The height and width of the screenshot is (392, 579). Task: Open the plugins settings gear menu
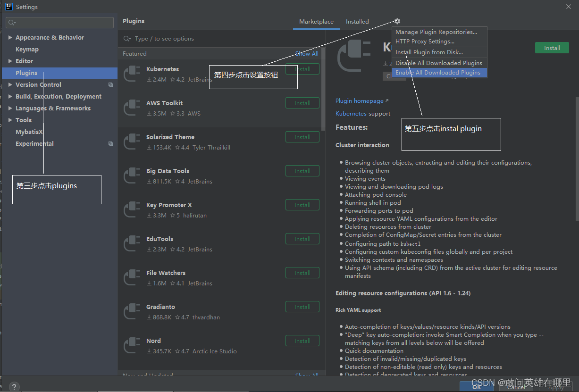point(397,21)
